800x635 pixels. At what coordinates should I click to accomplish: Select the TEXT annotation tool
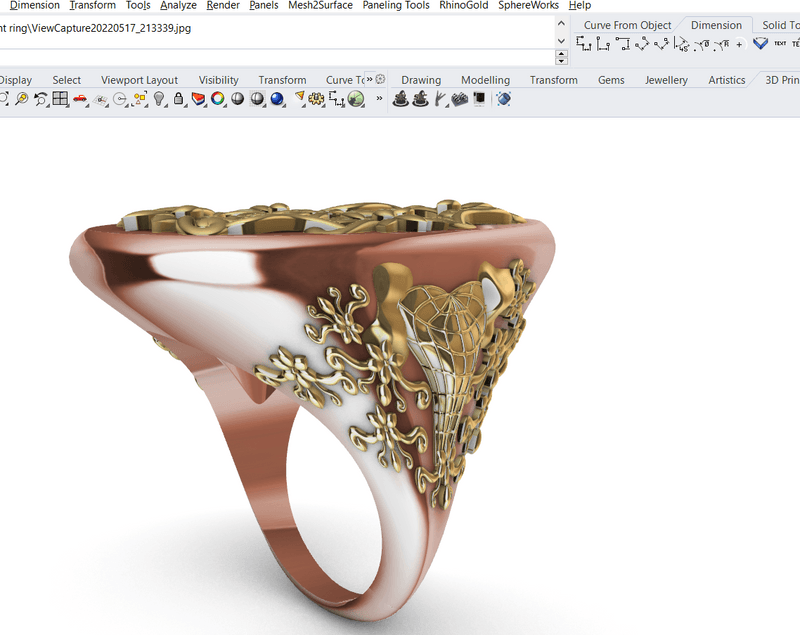[780, 43]
